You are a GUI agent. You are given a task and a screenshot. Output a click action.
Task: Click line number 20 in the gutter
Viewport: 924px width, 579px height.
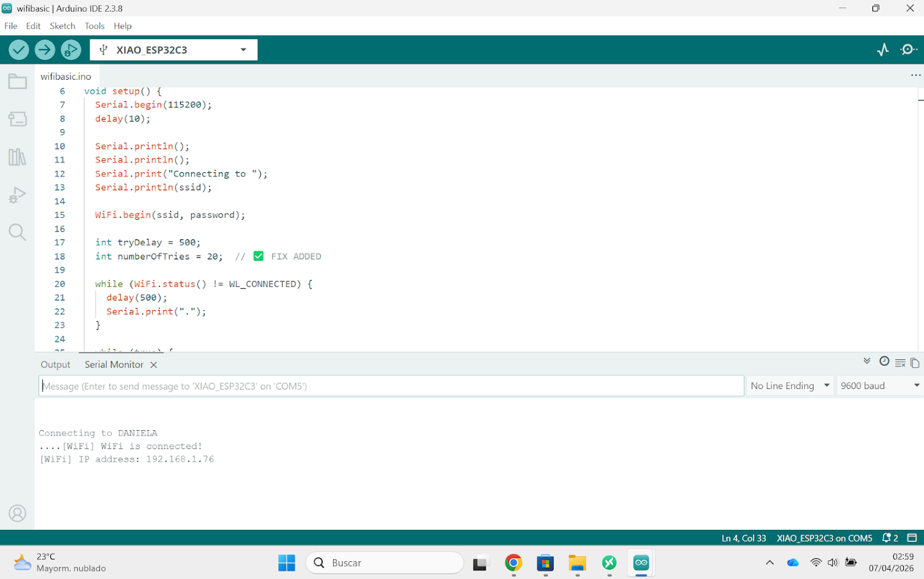pos(59,284)
